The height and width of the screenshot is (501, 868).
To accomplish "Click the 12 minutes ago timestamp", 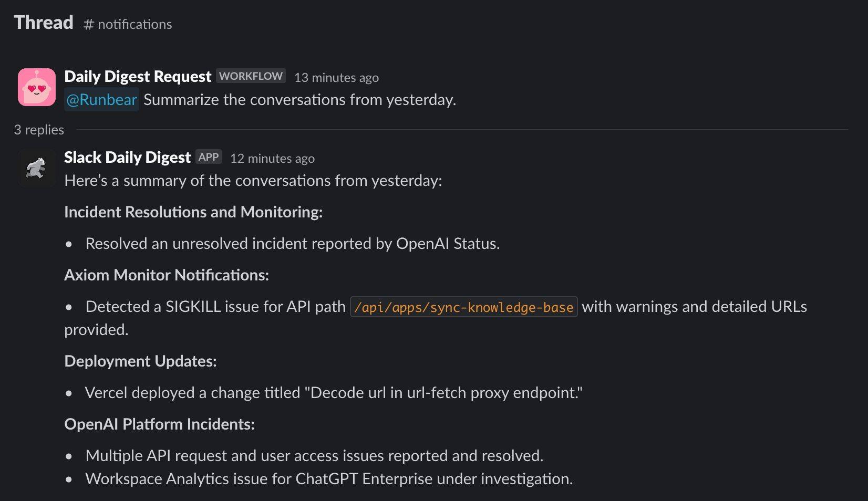I will [x=272, y=158].
